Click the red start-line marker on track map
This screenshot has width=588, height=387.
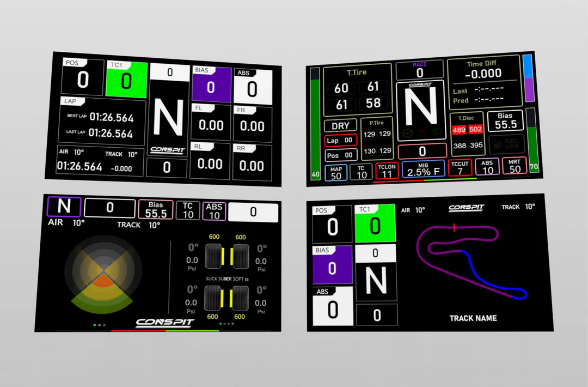point(454,227)
